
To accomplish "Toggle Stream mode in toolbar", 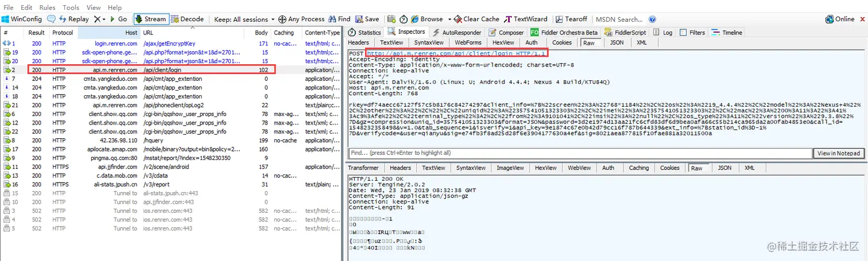I will click(151, 19).
